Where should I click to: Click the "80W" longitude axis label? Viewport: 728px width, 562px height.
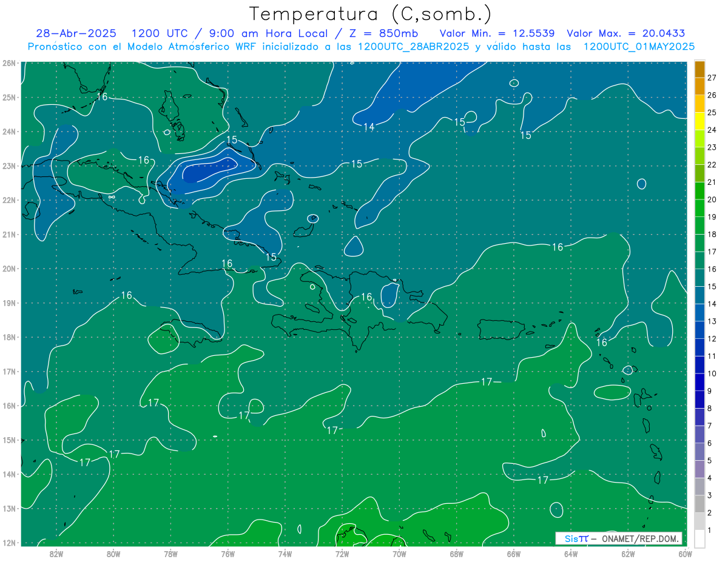(113, 553)
